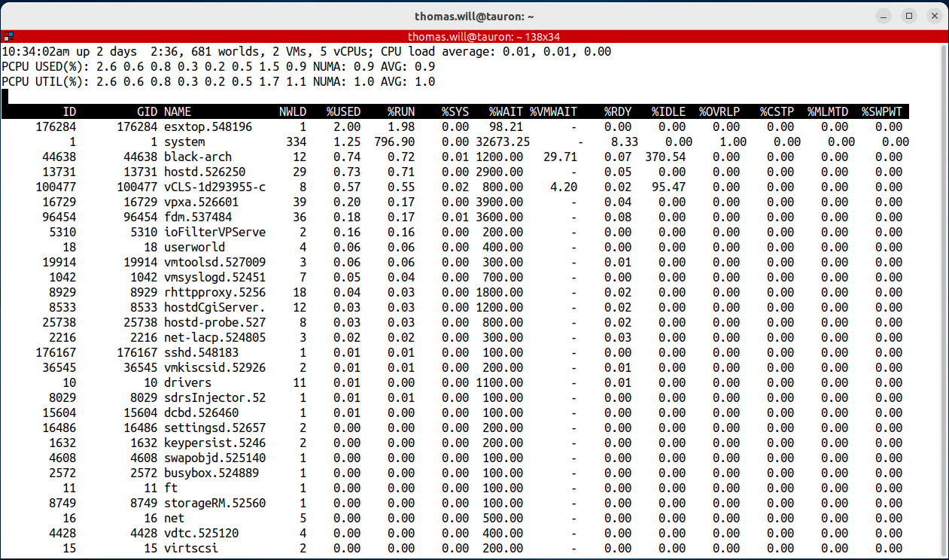Select the %USED column header
Image resolution: width=949 pixels, height=560 pixels.
coord(343,111)
